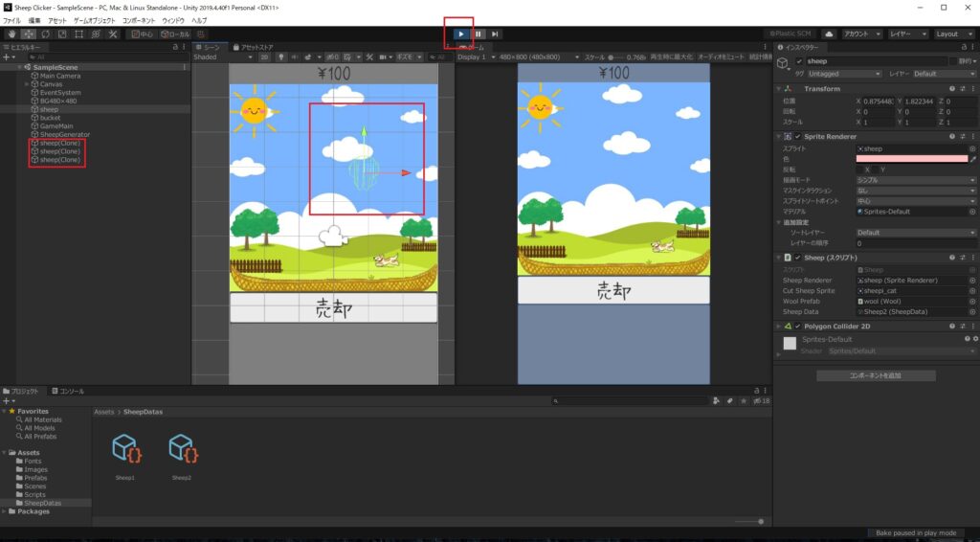Toggle the Polygon Collider 2D enabled checkbox
Image resolution: width=980 pixels, height=542 pixels.
[797, 327]
